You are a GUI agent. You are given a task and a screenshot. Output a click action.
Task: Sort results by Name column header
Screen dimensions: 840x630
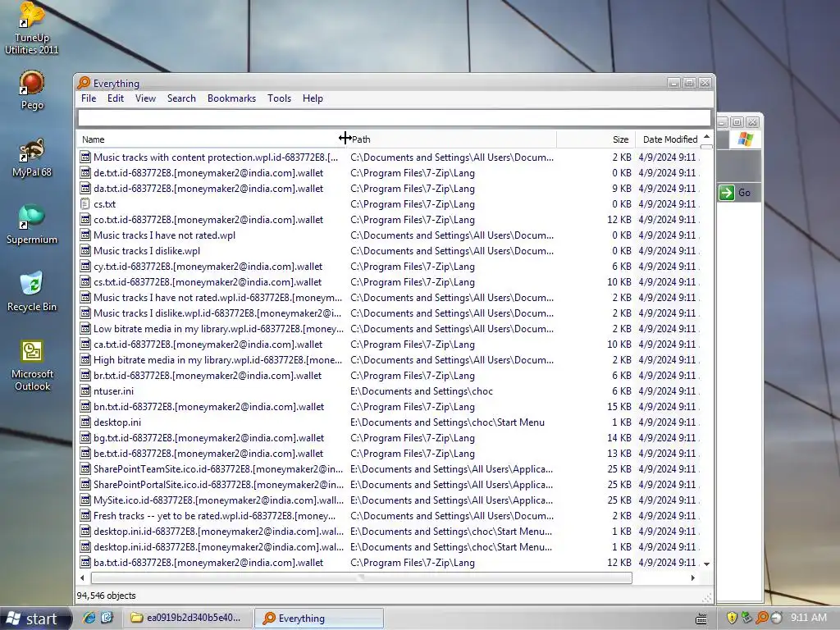point(211,139)
